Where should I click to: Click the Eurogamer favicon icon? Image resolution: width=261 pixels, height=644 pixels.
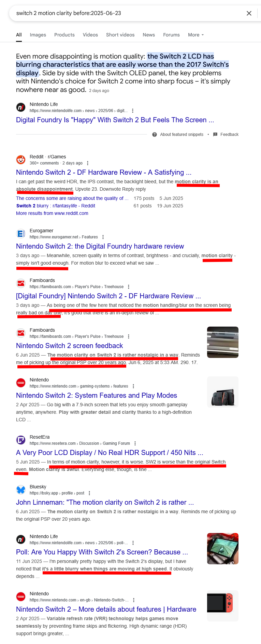[21, 234]
